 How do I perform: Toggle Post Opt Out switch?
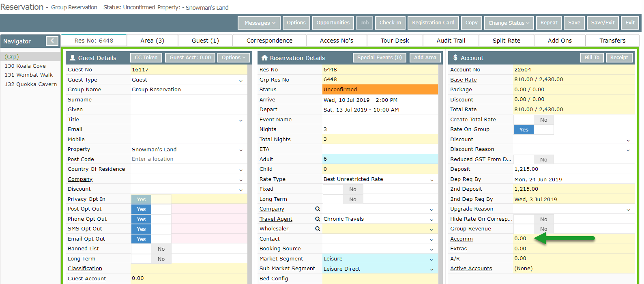click(x=151, y=209)
